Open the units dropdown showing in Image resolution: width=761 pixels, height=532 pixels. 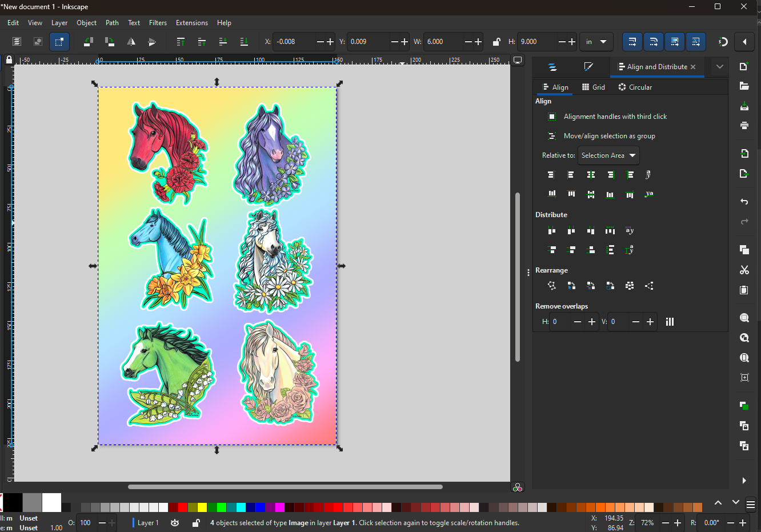(596, 42)
